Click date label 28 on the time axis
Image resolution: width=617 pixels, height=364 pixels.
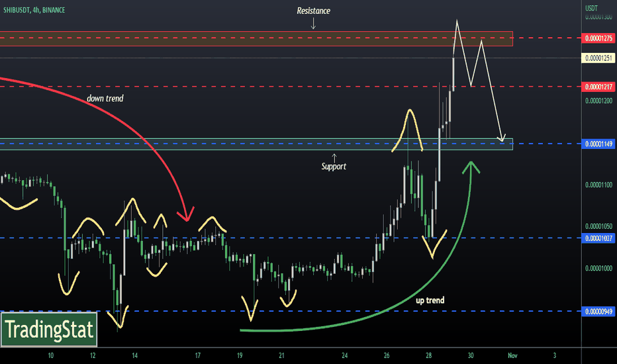pyautogui.click(x=428, y=355)
